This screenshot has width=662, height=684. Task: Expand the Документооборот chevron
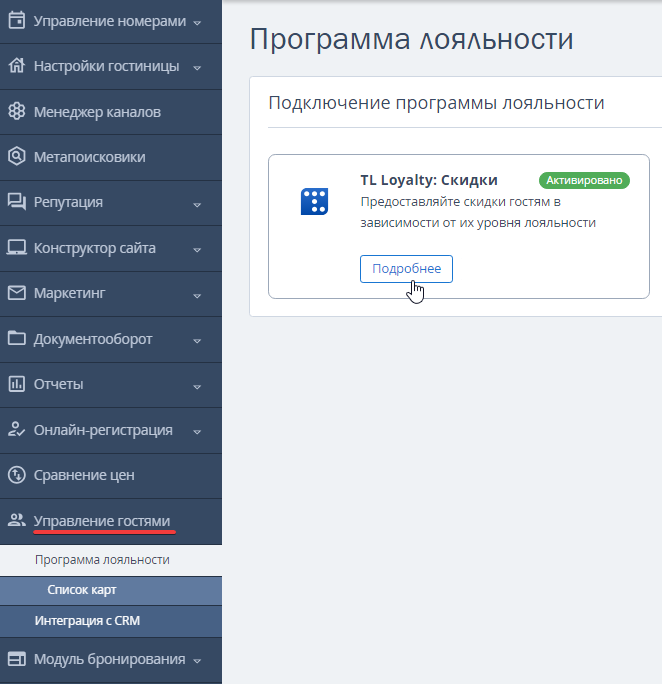pyautogui.click(x=197, y=341)
